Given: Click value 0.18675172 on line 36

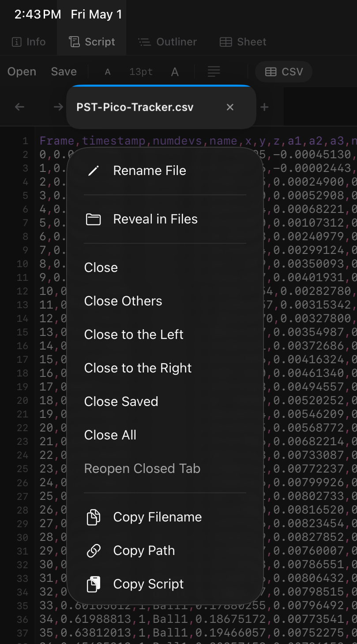Looking at the screenshot, I should coord(230,619).
